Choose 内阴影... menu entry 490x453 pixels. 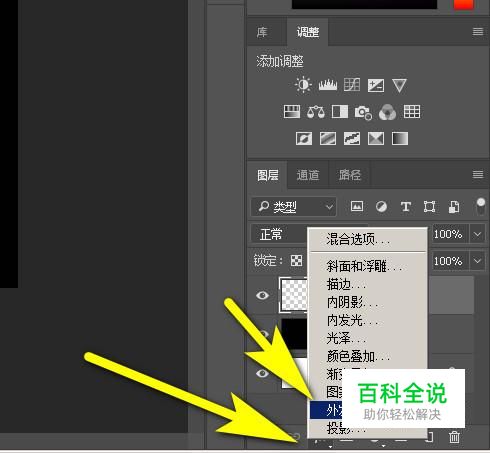coord(368,302)
